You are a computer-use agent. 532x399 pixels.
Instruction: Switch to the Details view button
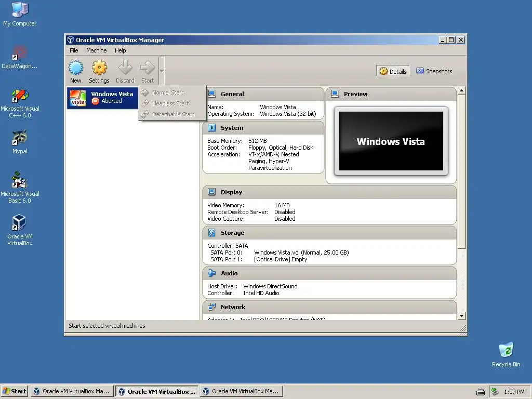[x=393, y=71]
